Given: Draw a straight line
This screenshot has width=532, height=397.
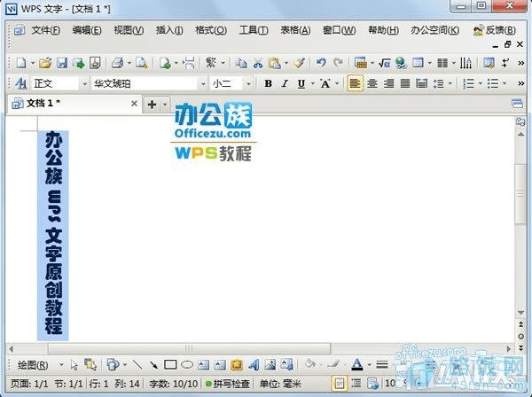Looking at the screenshot, I should point(137,365).
